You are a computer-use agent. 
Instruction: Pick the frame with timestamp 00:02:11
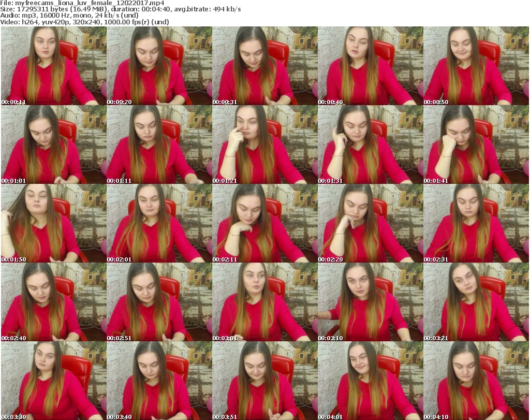tap(264, 223)
